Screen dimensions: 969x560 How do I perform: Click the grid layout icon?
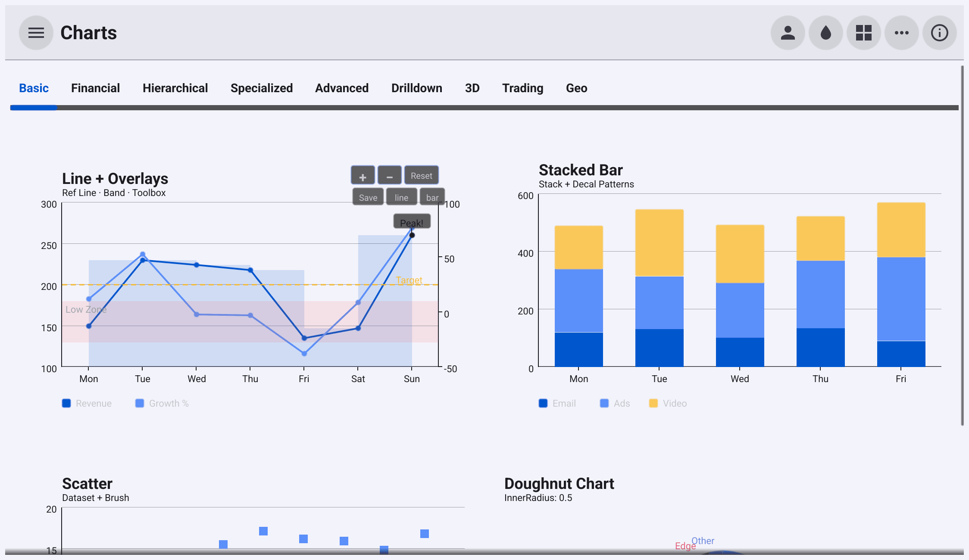[864, 33]
